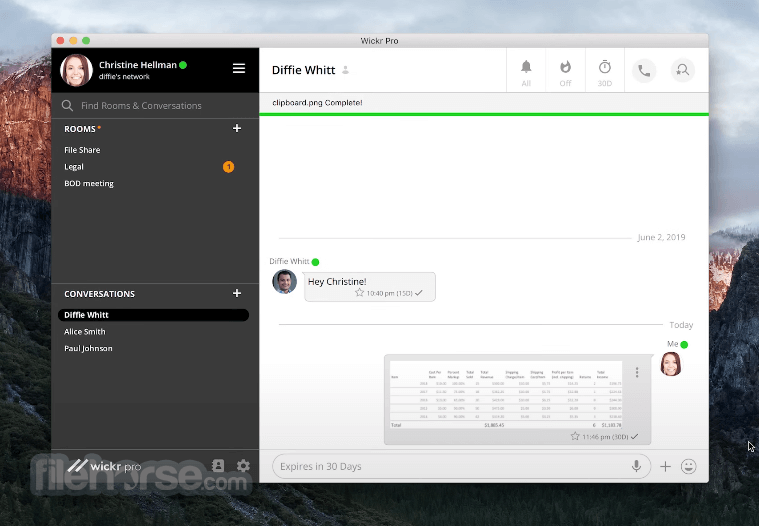Open the hamburger menu beside Christine Hellman
Image resolution: width=759 pixels, height=526 pixels.
[x=239, y=69]
